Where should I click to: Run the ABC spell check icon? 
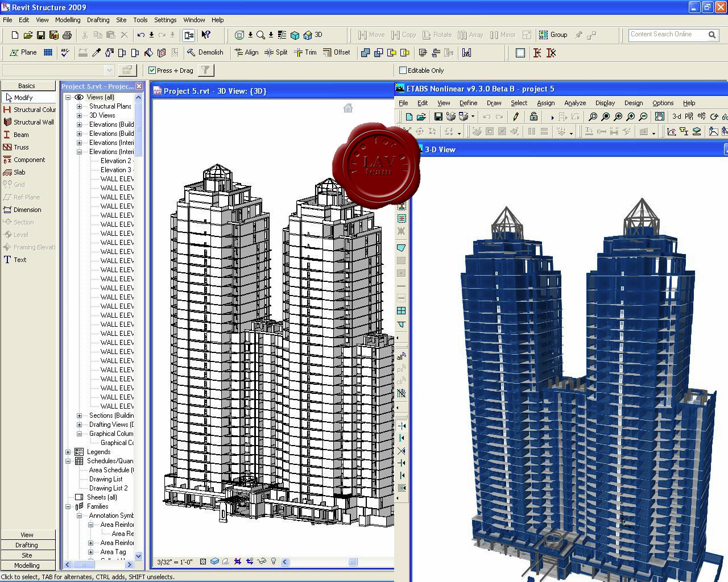65,52
